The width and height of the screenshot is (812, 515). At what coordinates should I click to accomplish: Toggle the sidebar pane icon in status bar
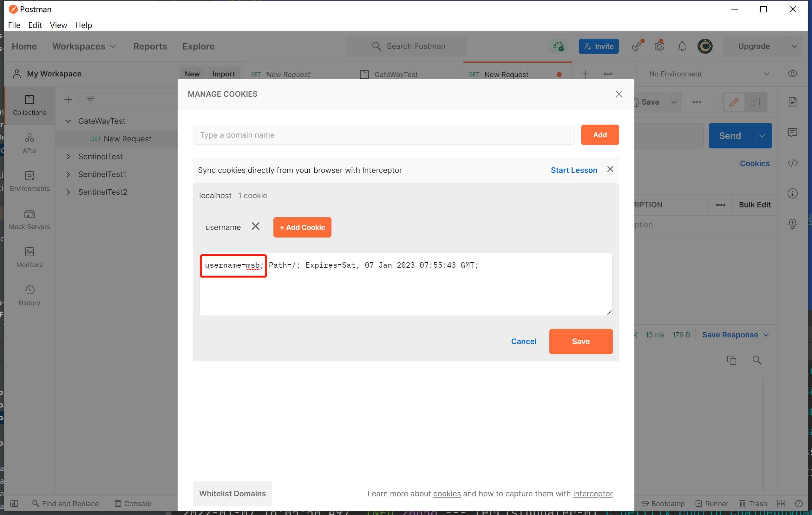[x=14, y=503]
